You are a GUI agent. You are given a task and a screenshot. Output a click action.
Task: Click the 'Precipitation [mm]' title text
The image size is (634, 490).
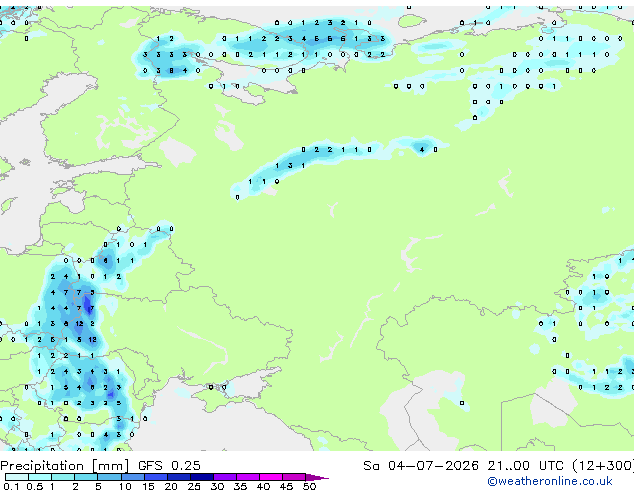click(x=65, y=466)
